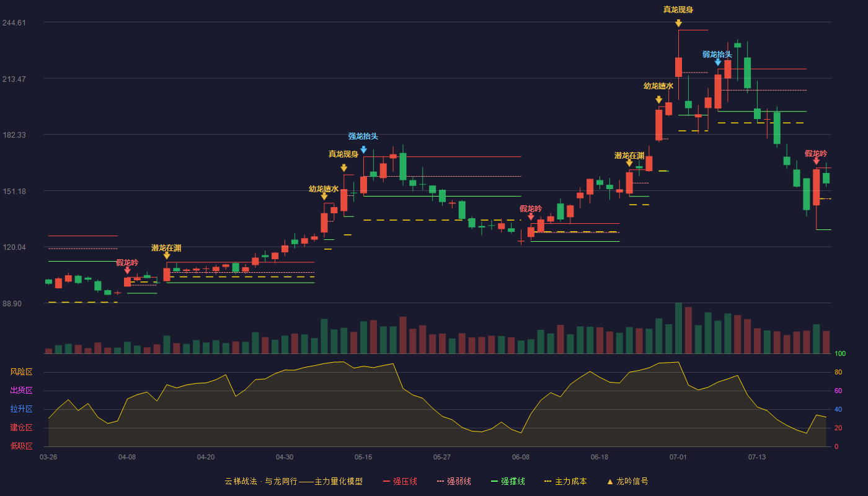Click the green 100 indicator scale value
The image size is (868, 496).
point(840,353)
